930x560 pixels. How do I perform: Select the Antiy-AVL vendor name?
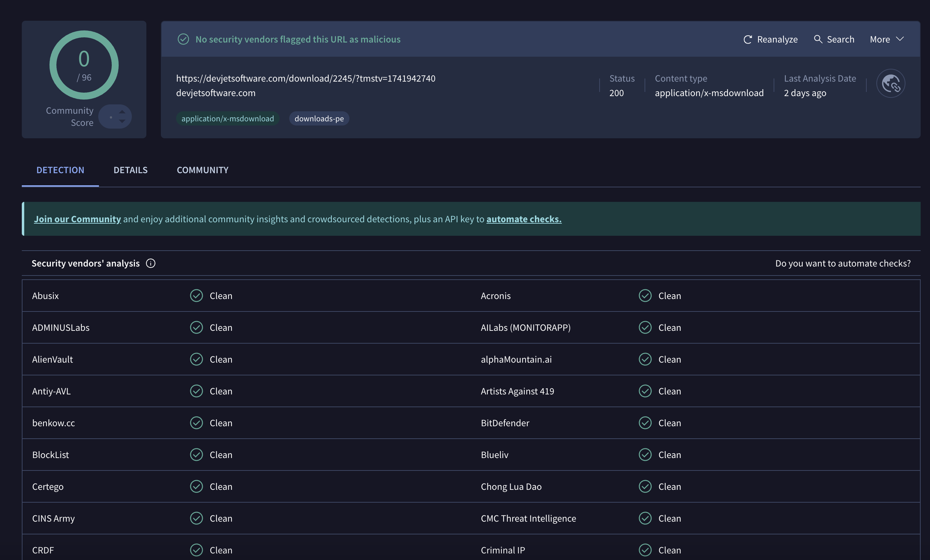pos(51,391)
